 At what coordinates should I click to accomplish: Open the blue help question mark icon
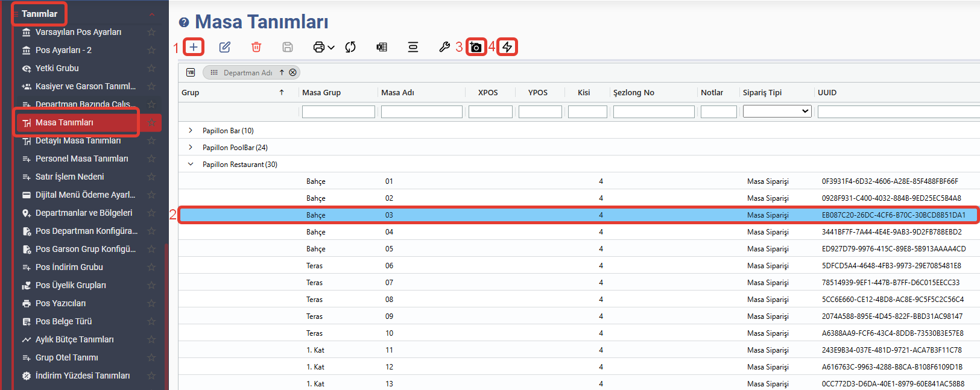[x=184, y=22]
